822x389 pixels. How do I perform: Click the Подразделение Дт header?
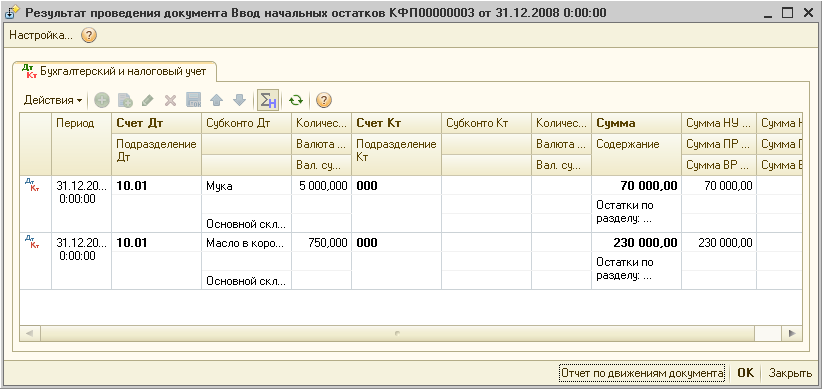click(x=157, y=154)
